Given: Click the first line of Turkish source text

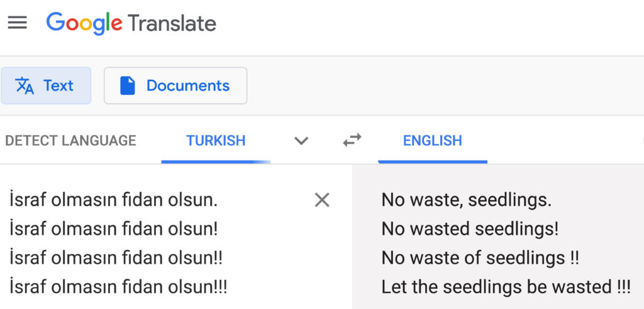Looking at the screenshot, I should [114, 200].
